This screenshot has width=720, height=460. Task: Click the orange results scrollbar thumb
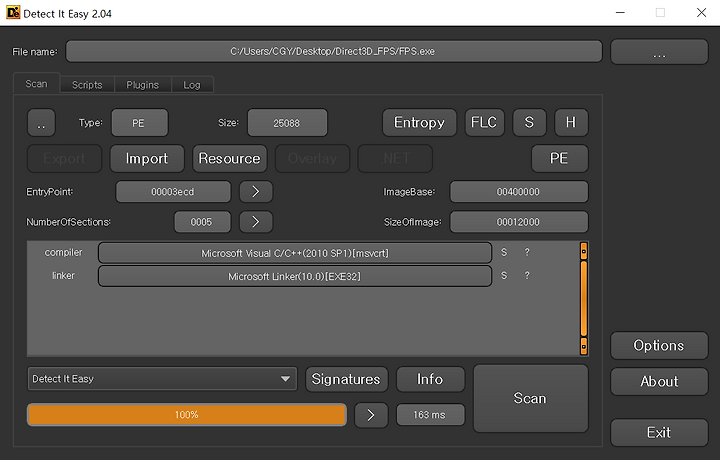point(584,299)
